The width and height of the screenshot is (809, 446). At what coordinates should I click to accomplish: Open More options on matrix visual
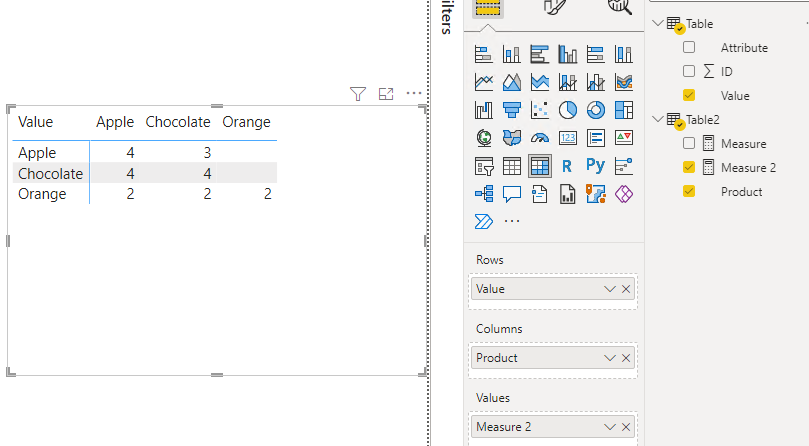414,93
